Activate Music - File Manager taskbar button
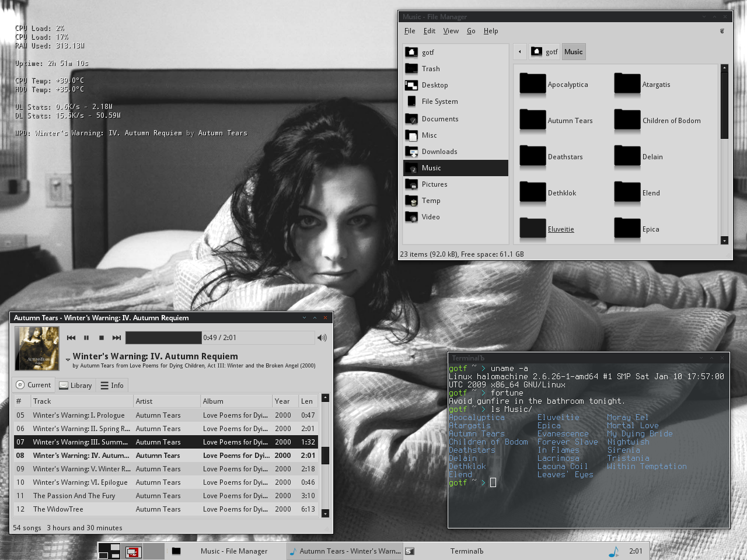The height and width of the screenshot is (560, 747). [227, 551]
